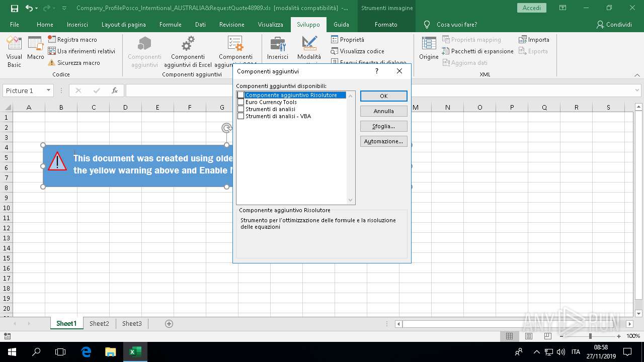Click Pacchetti di espansione
644x362 pixels.
pos(477,51)
